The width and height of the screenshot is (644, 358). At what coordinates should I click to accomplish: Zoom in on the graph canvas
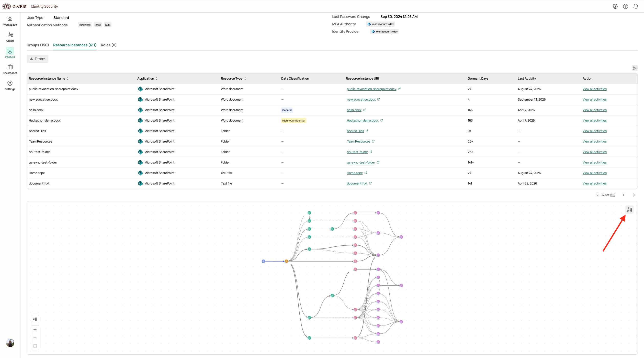(x=35, y=330)
